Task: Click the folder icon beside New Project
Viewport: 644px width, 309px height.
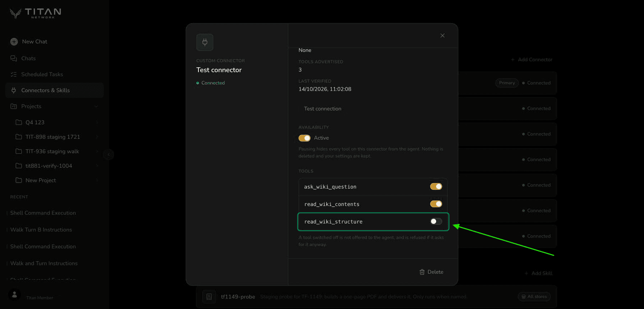Action: pos(18,180)
